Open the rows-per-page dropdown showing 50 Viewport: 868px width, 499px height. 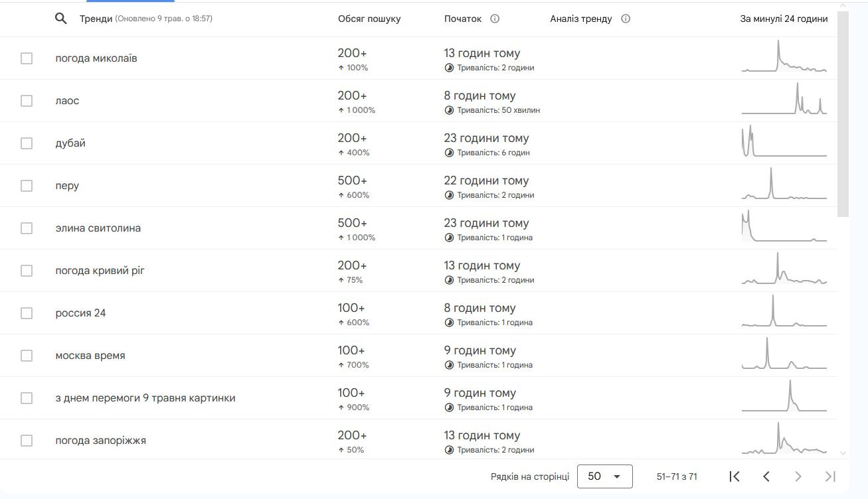[x=604, y=476]
